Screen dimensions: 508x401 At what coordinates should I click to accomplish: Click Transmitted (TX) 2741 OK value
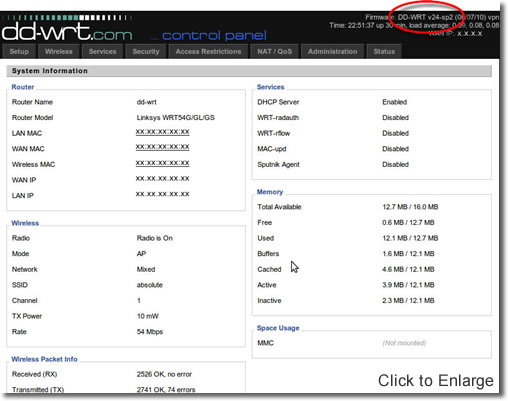pos(166,390)
